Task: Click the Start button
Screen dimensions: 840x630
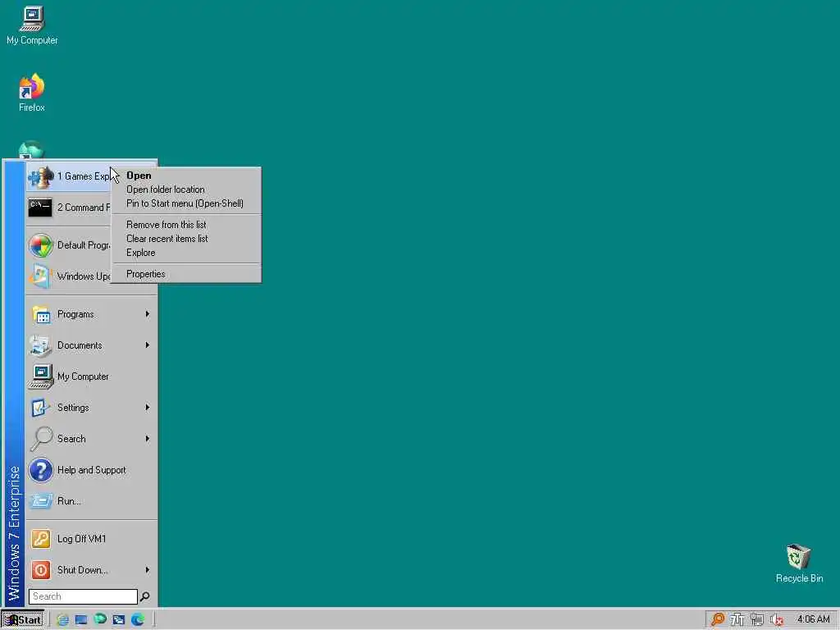Action: point(22,620)
